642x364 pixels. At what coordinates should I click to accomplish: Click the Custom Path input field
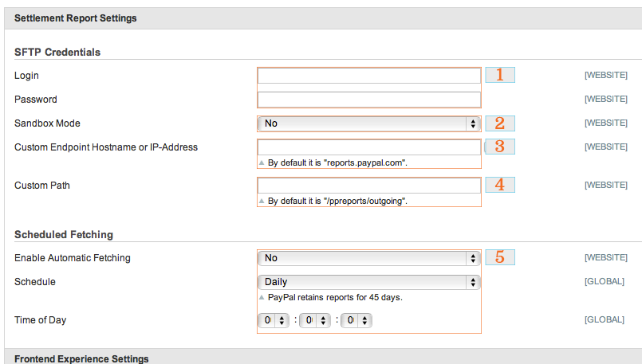point(369,186)
